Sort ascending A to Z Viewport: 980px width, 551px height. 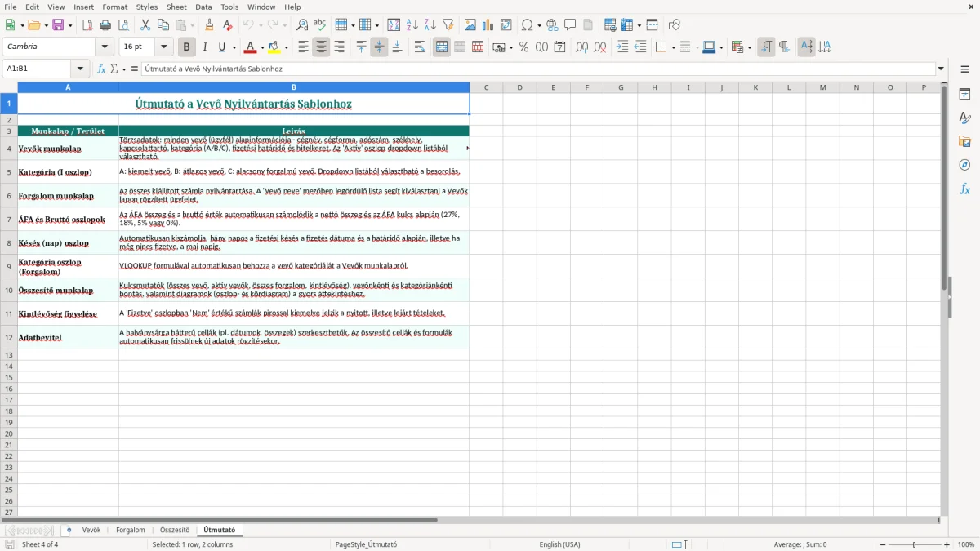[412, 25]
